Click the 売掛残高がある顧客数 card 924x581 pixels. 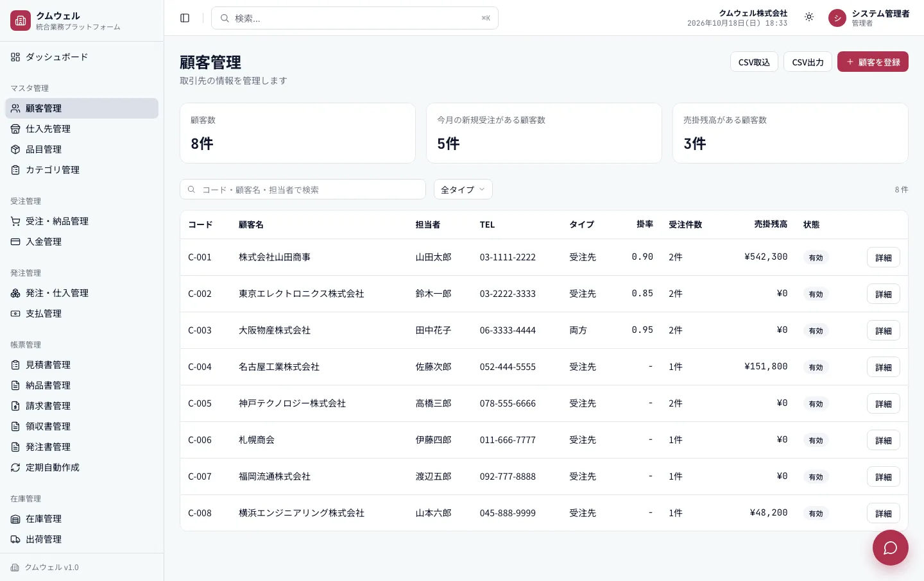pyautogui.click(x=791, y=133)
